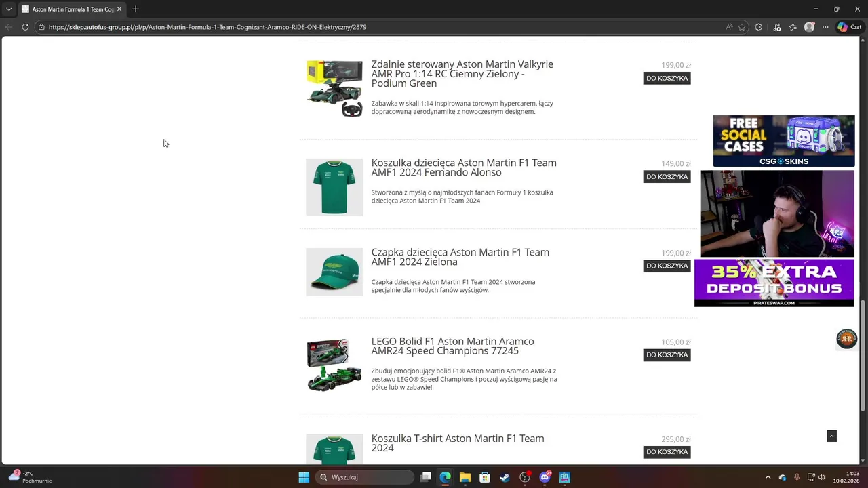This screenshot has width=868, height=488.
Task: Click the OneDrive cloud tray icon
Action: [x=783, y=477]
